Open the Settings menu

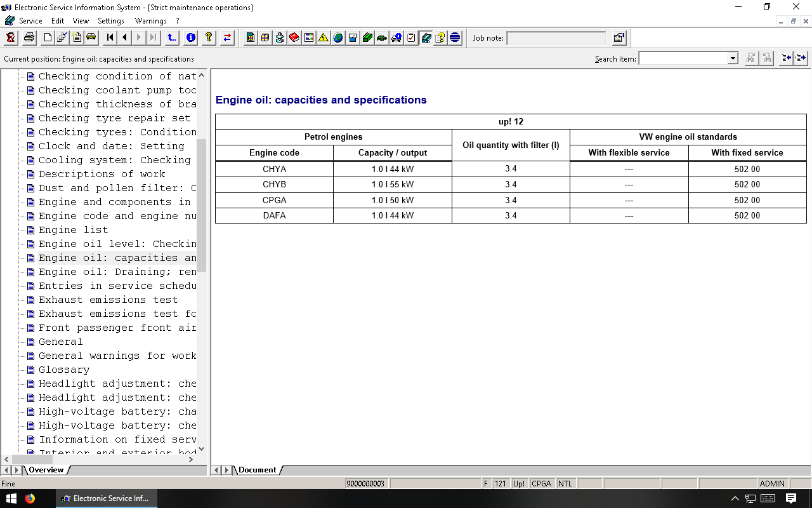111,21
